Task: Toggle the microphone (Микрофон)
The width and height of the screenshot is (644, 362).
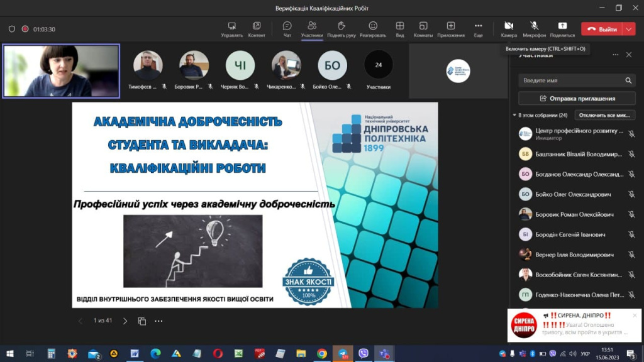Action: click(535, 29)
